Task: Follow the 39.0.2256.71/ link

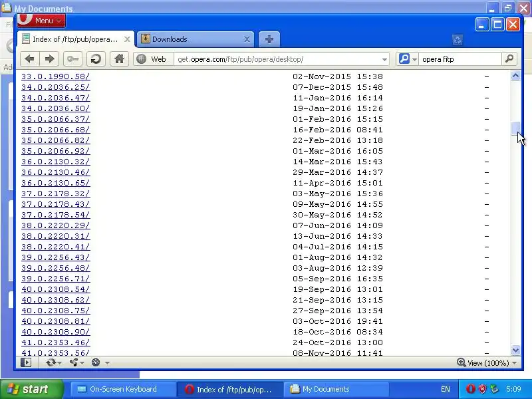Action: (56, 279)
